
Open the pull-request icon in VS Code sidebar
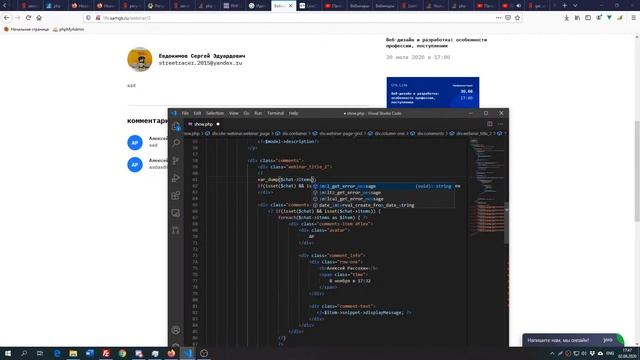tap(176, 231)
